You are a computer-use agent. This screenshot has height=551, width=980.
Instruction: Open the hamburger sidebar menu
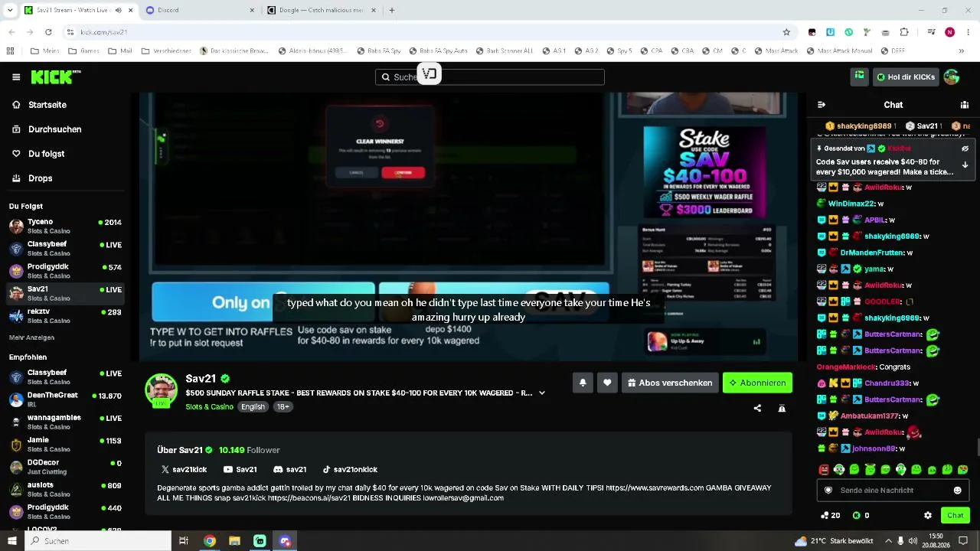pyautogui.click(x=16, y=77)
